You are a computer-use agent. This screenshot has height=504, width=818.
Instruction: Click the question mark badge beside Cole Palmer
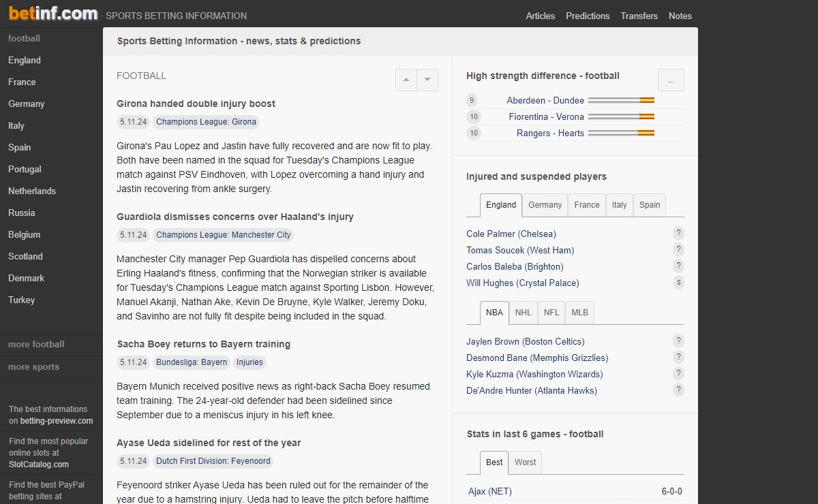[x=678, y=234]
